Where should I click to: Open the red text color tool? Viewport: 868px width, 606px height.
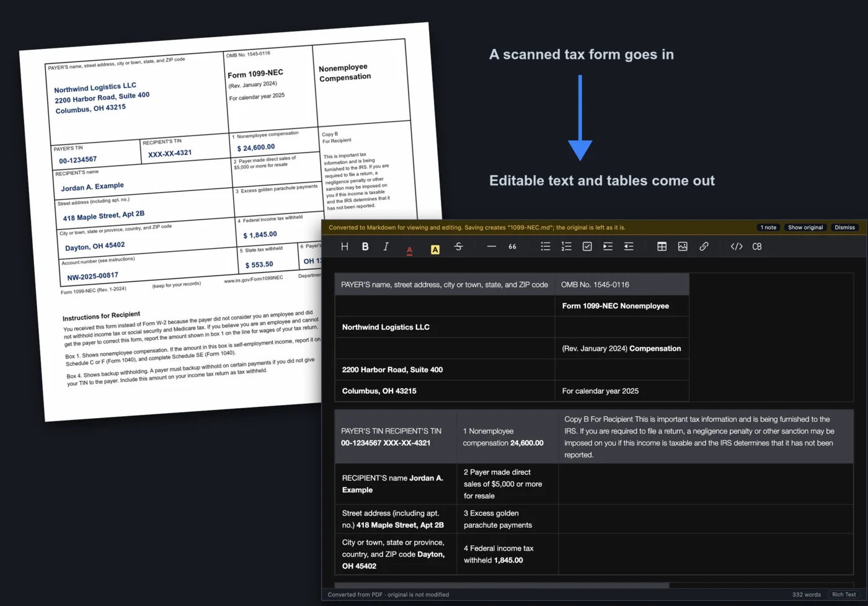tap(409, 249)
